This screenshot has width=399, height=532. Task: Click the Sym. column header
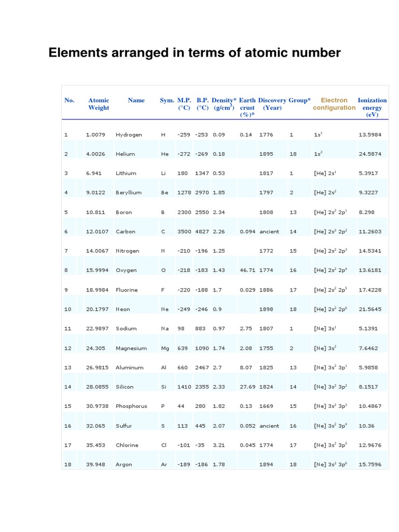167,100
